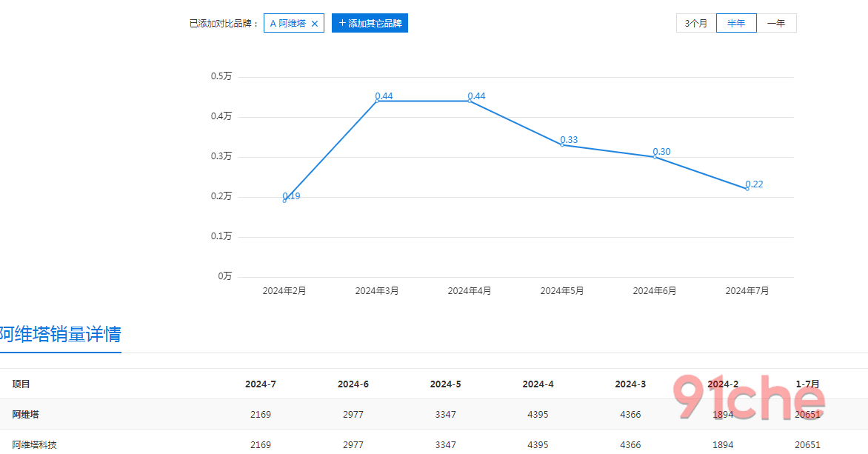This screenshot has width=868, height=454.
Task: Click the 2024-5 column header
Action: 445,384
